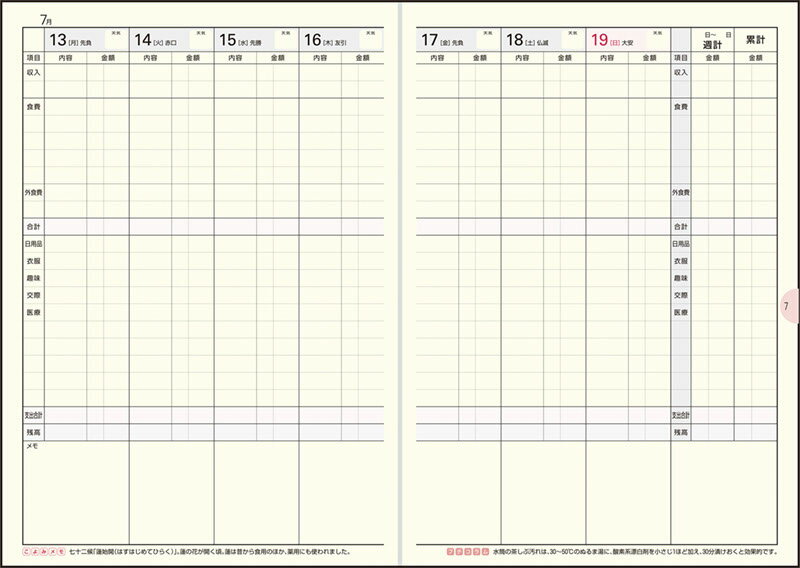Viewport: 800px width, 568px height.
Task: Click the 趣味 row label on right page
Action: tap(681, 278)
